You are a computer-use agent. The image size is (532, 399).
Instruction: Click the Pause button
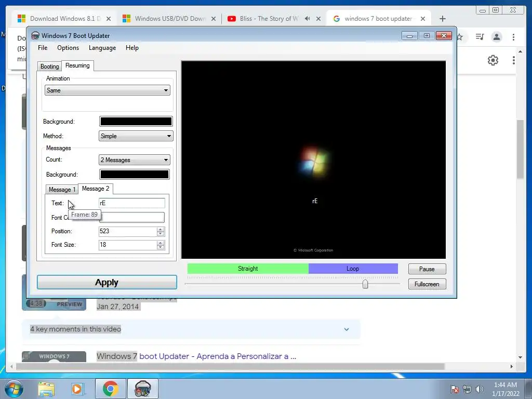point(427,269)
